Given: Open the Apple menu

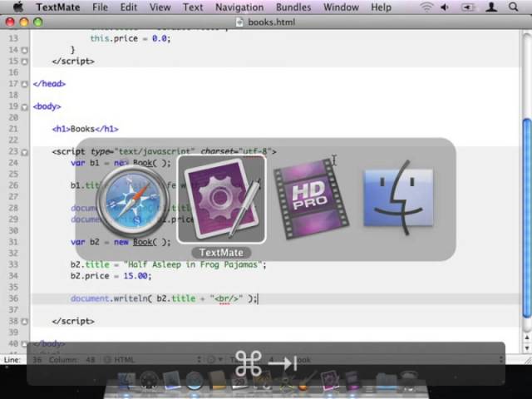Looking at the screenshot, I should [18, 7].
